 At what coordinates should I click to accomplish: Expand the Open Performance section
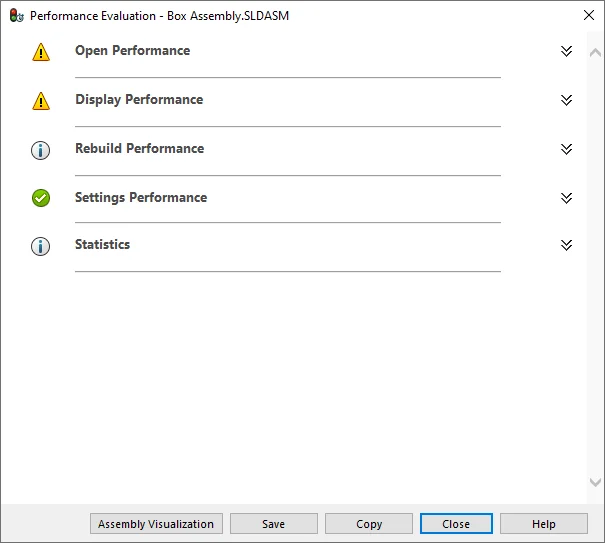coord(566,51)
